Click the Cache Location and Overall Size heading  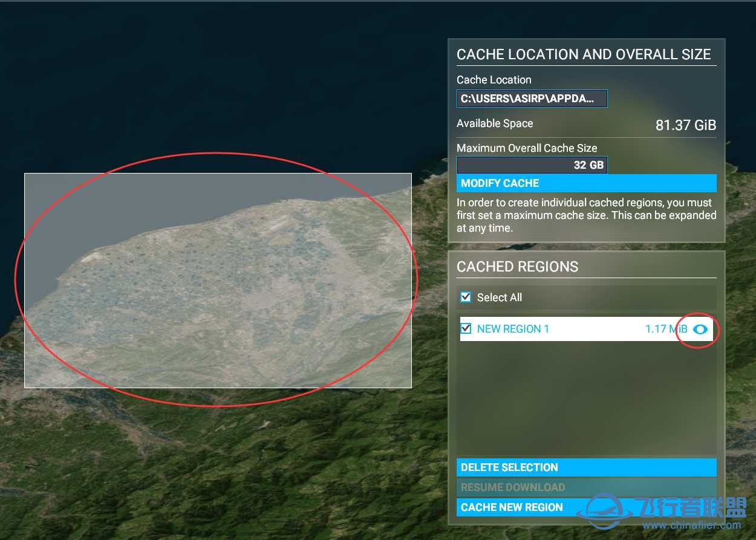click(x=583, y=54)
